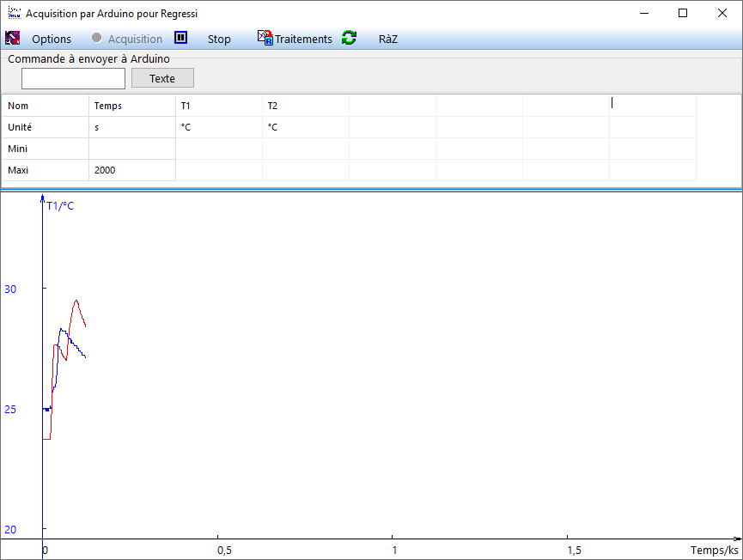Click the Unité cell showing s
Viewport: 743px width, 560px height.
[x=132, y=127]
